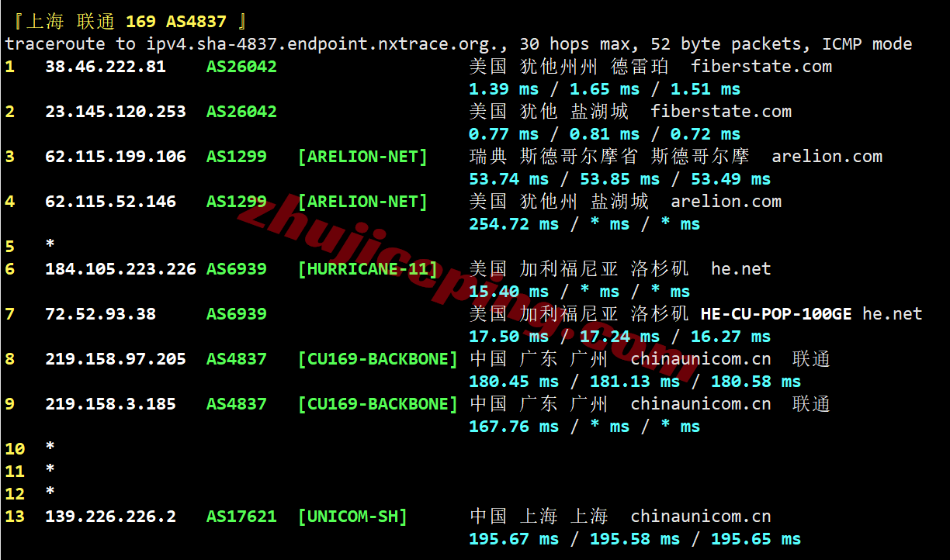Screen dimensions: 950x560
Task: Select IP address 72.52.93.38
Action: point(100,314)
